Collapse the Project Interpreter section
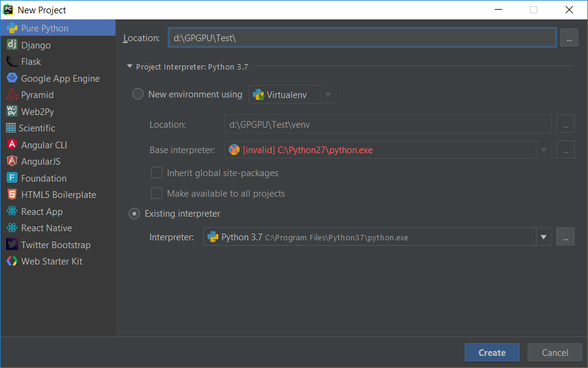 [129, 67]
